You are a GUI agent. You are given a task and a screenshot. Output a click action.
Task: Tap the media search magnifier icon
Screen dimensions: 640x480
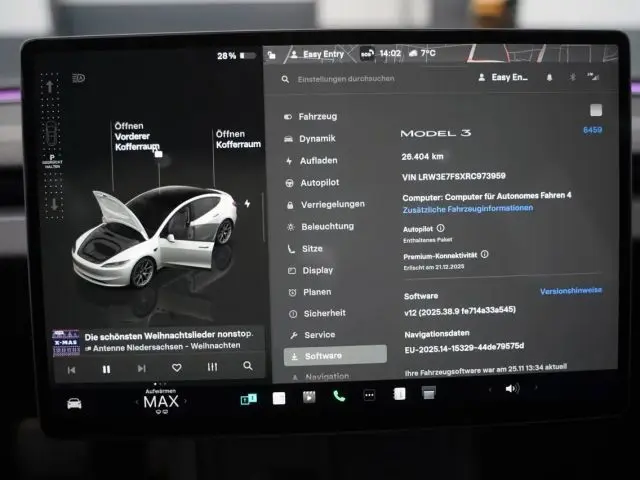247,366
